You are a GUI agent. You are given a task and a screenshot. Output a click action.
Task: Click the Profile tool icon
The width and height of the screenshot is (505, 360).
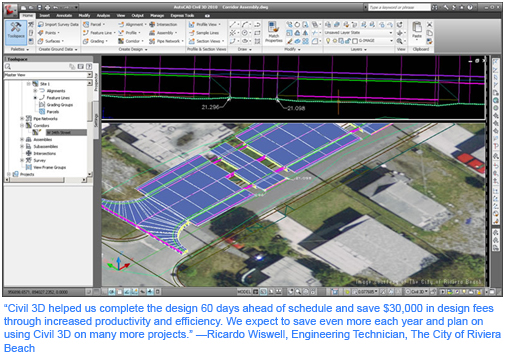pyautogui.click(x=121, y=33)
